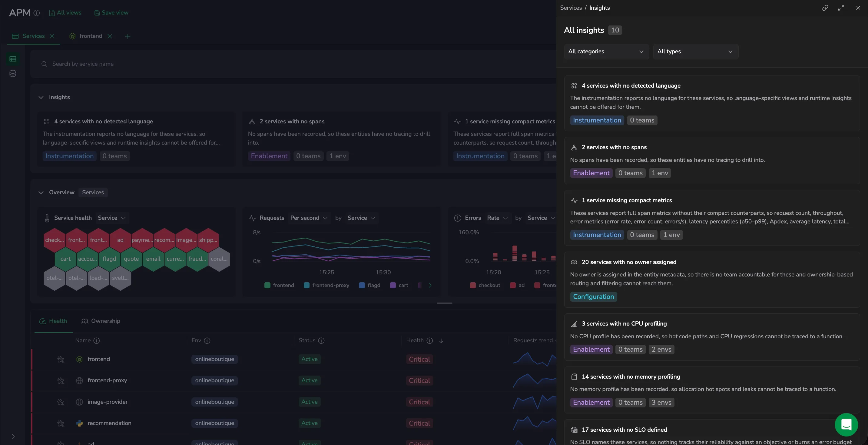Click the search by service name field
The height and width of the screenshot is (445, 868).
pyautogui.click(x=293, y=64)
